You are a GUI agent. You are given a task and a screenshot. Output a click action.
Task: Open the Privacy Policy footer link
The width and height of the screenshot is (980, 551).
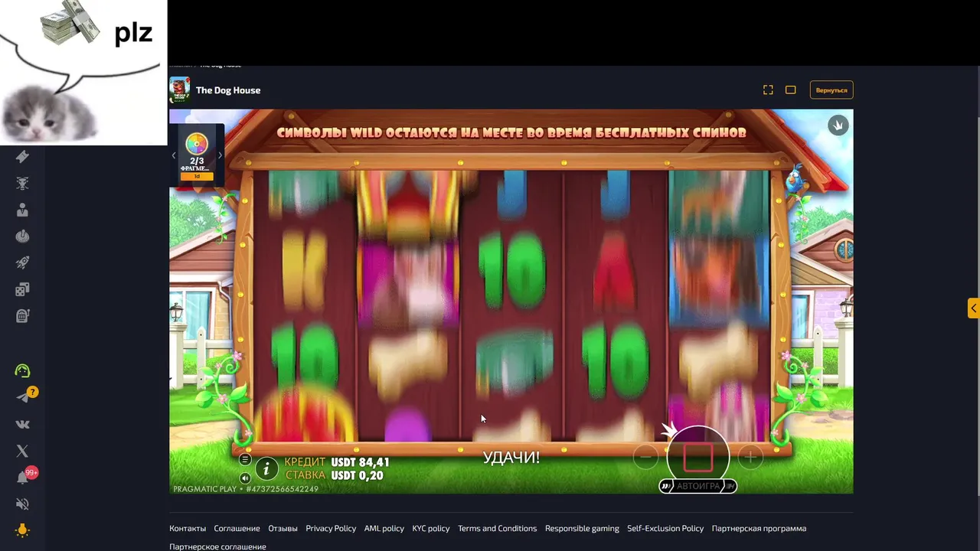click(331, 528)
